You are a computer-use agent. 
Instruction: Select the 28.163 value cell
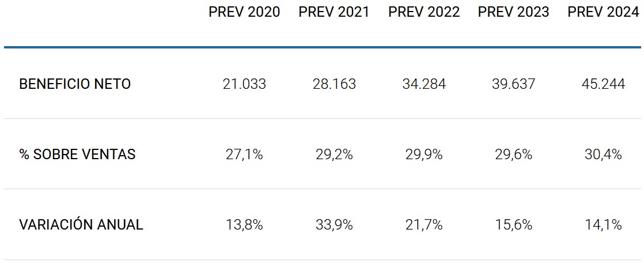coord(334,84)
